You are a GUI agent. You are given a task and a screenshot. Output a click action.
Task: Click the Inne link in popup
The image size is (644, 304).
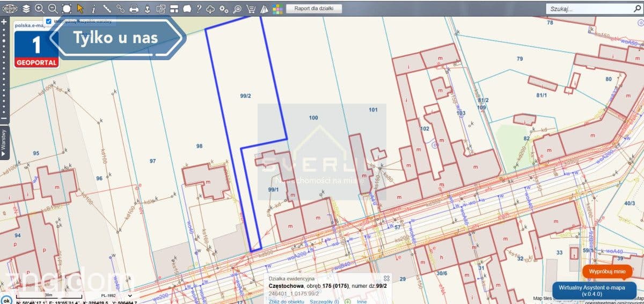pos(362,301)
